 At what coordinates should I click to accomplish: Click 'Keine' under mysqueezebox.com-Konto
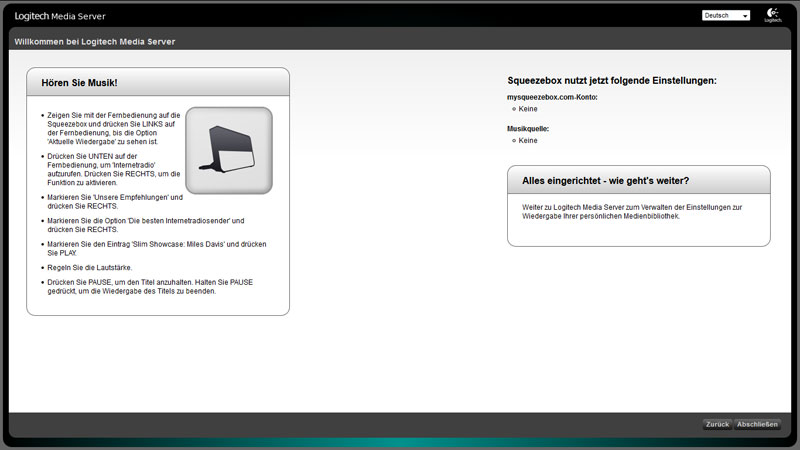click(528, 109)
